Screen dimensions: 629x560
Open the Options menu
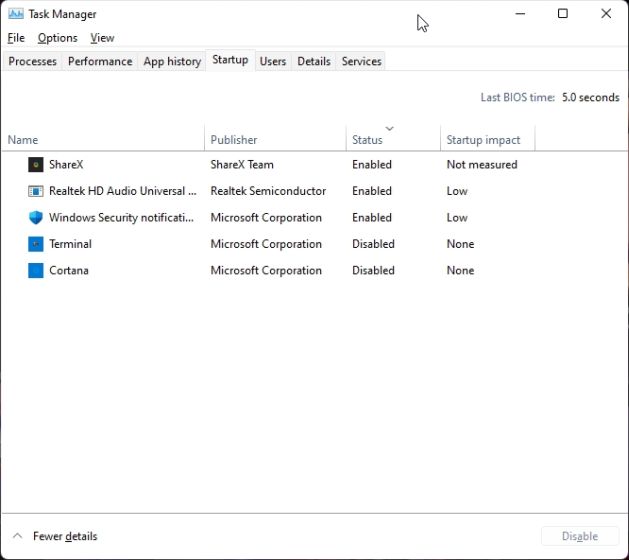coord(57,38)
